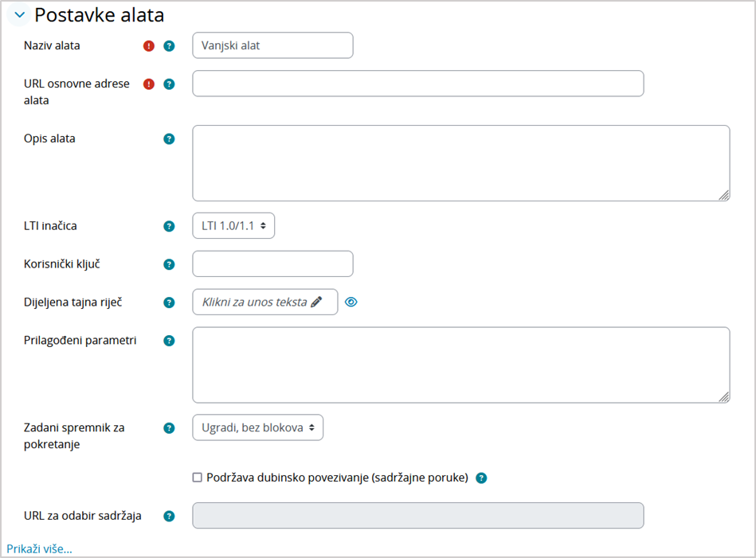
Task: Open help about LTI inačica
Action: coord(168,225)
